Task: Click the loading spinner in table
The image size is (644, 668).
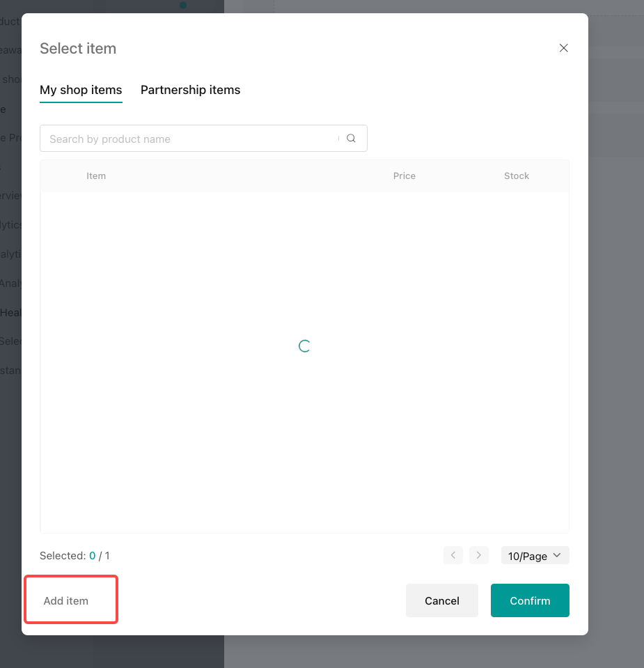Action: click(304, 346)
